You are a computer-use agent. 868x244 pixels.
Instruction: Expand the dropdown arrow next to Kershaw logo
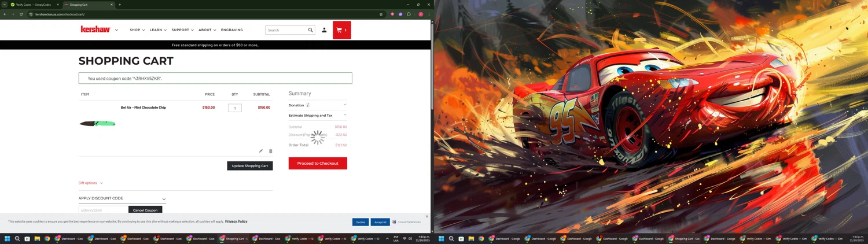[x=116, y=30]
